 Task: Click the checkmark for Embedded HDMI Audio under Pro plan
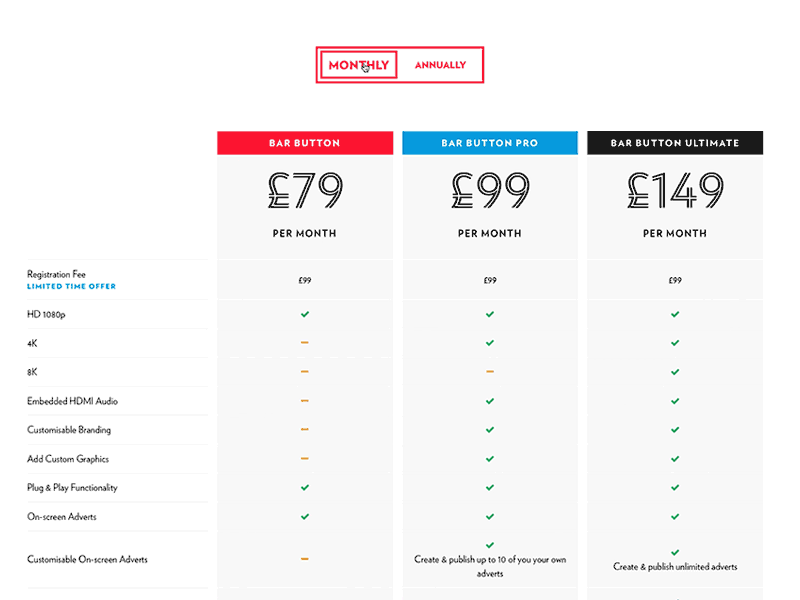click(490, 401)
